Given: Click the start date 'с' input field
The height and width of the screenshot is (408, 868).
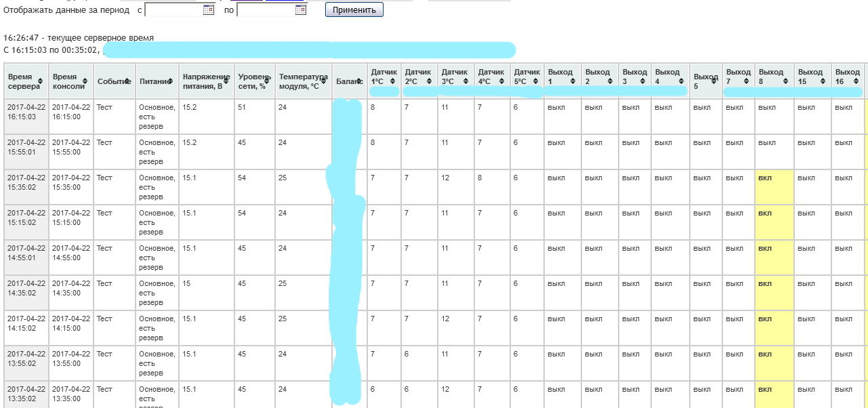Looking at the screenshot, I should [x=173, y=10].
